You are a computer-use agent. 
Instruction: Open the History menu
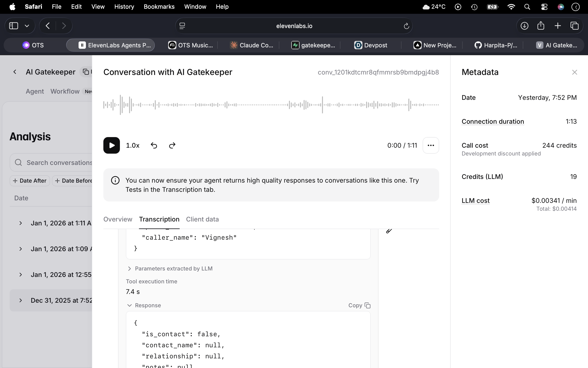tap(124, 7)
